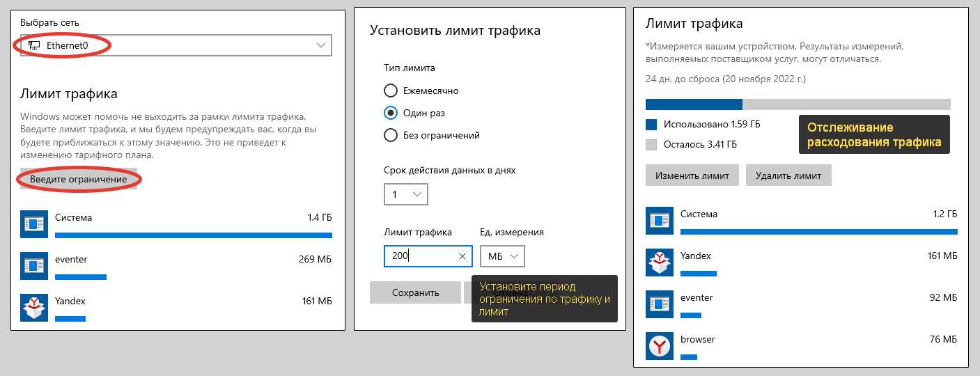
Task: Select the Ежемесячно limit type
Action: (391, 91)
